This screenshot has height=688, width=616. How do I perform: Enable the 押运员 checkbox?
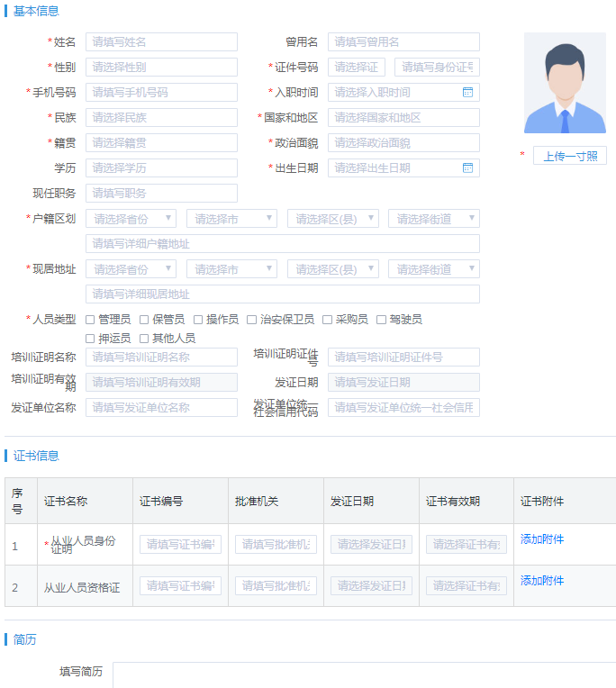coord(90,339)
